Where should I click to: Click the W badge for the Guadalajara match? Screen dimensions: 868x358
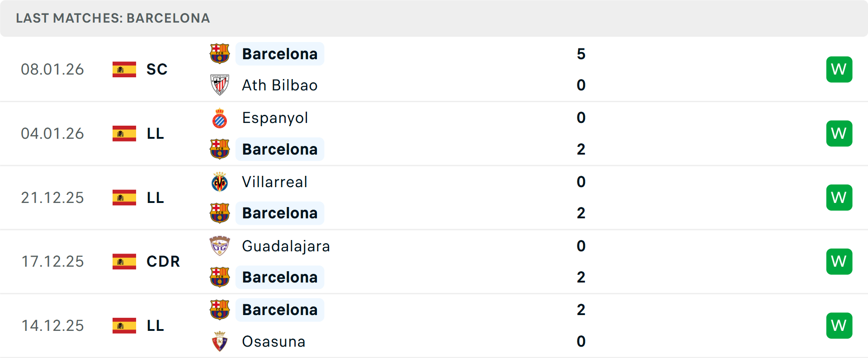click(x=839, y=261)
